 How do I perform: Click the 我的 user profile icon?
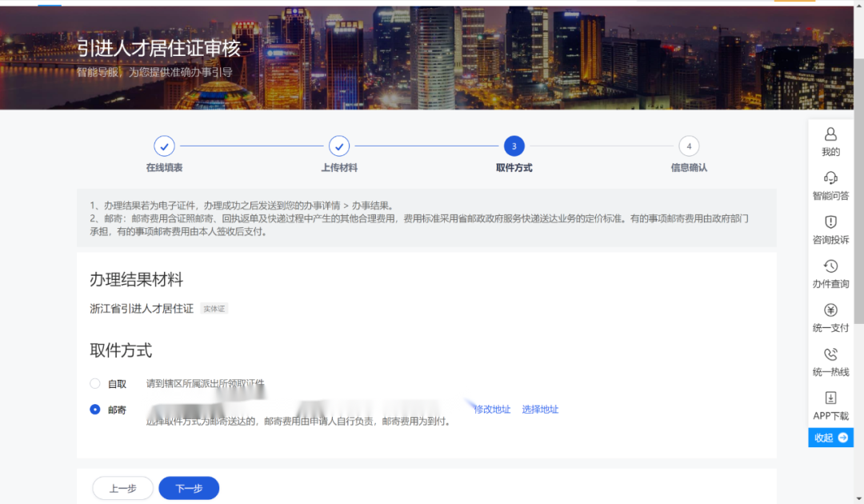click(830, 134)
